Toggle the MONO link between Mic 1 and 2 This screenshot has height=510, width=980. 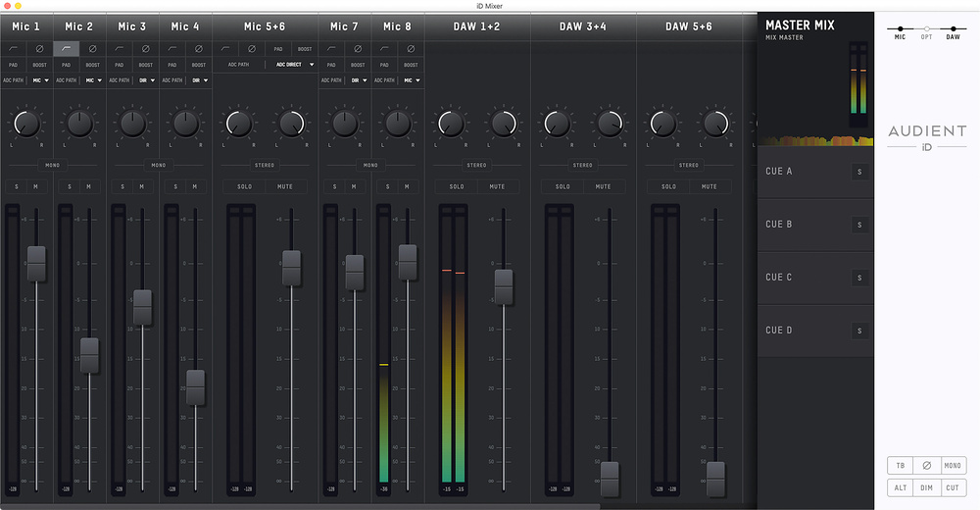(x=52, y=165)
